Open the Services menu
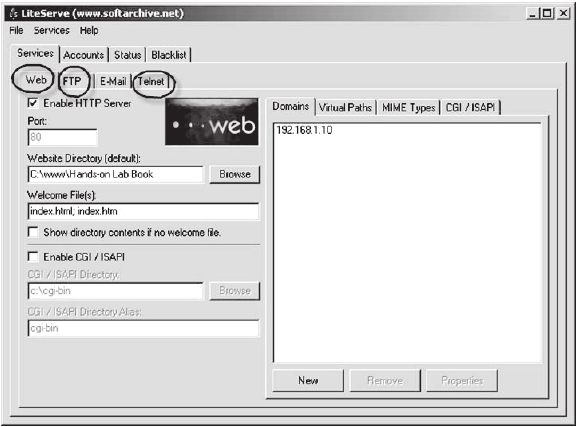Viewport: 576px width, 427px height. point(51,30)
